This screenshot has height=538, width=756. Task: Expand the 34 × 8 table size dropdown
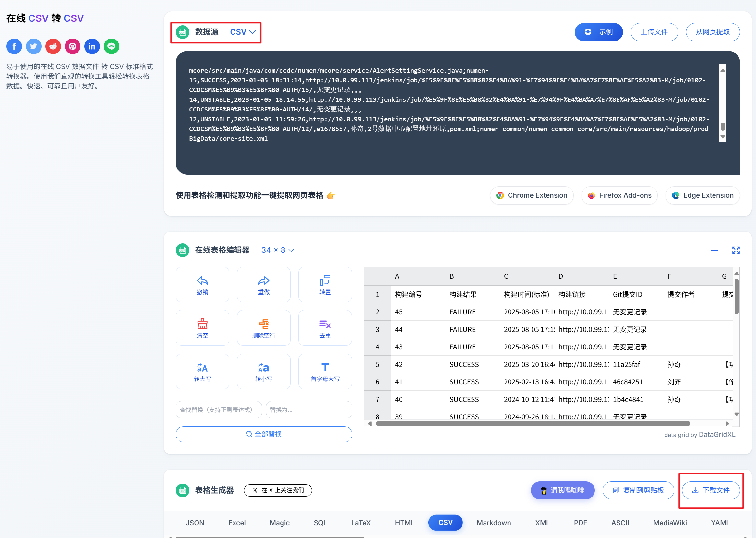pos(277,250)
